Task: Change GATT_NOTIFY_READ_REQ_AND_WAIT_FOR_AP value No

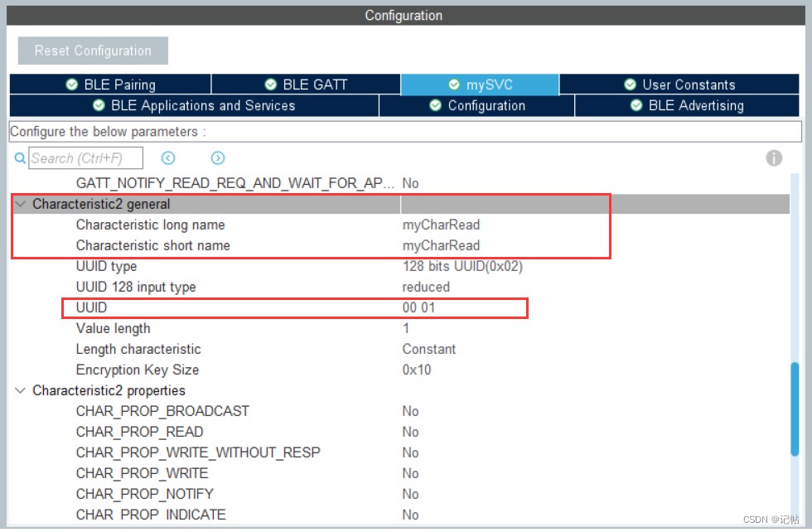Action: pyautogui.click(x=411, y=183)
